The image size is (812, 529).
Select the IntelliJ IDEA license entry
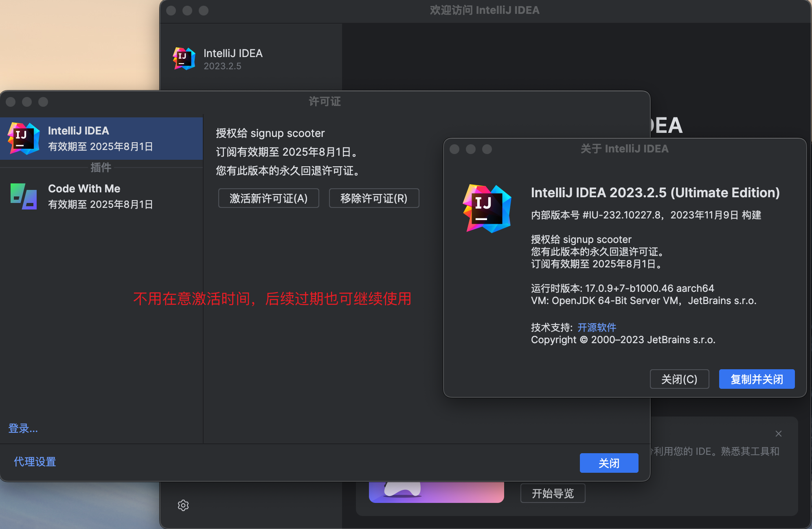tap(101, 139)
